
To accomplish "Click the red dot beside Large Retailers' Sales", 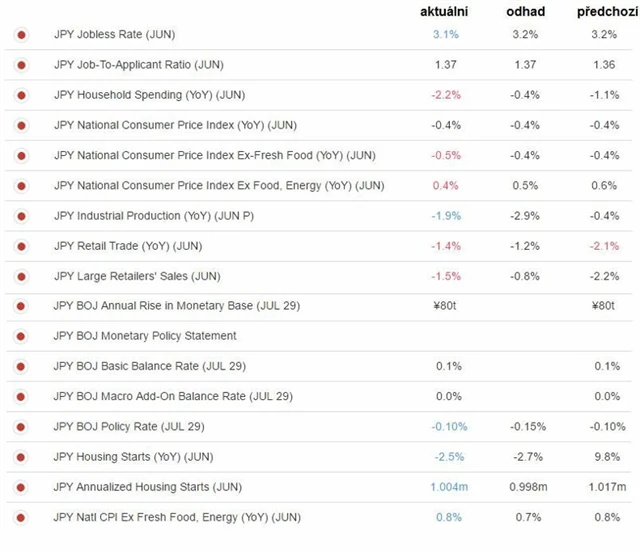I will [x=21, y=276].
